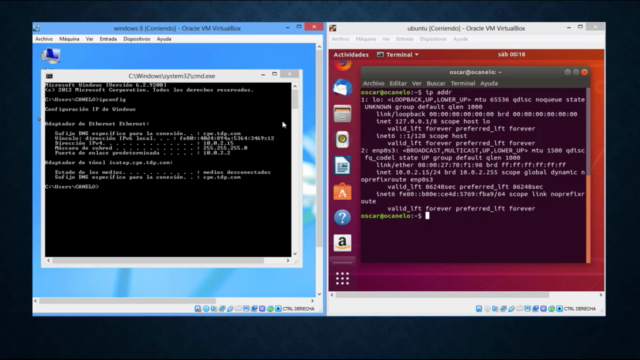640x360 pixels.
Task: Close the Ubuntu terminal with orange close button
Action: tap(584, 72)
